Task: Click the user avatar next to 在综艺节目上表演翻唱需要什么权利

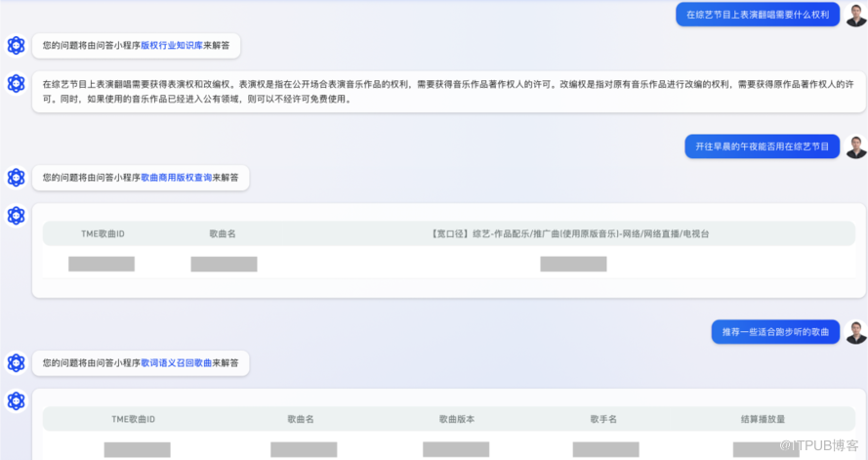Action: [856, 15]
